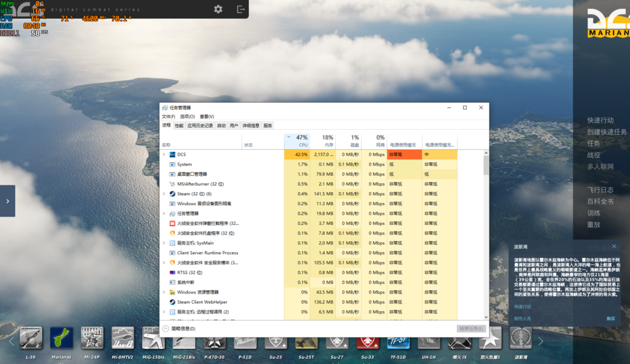Click the Task Manager title bar icon
Viewport: 630px width, 364px height.
pos(164,108)
